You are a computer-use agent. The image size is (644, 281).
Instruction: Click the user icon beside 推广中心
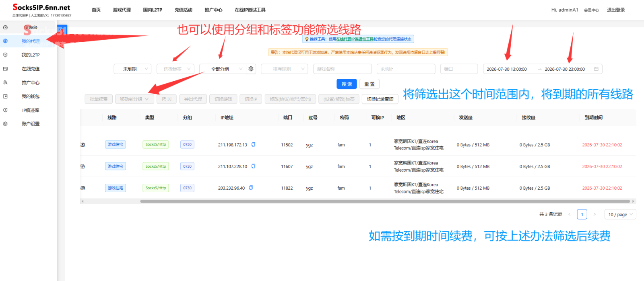tap(5, 82)
